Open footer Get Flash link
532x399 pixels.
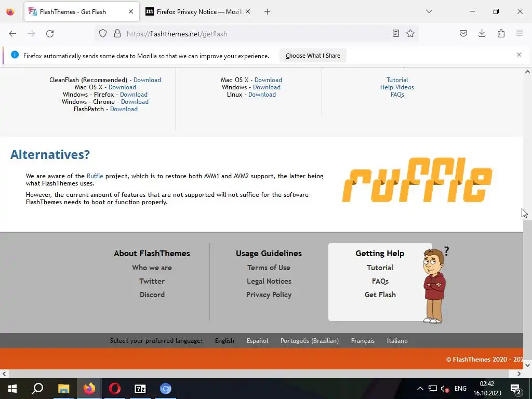pos(380,295)
